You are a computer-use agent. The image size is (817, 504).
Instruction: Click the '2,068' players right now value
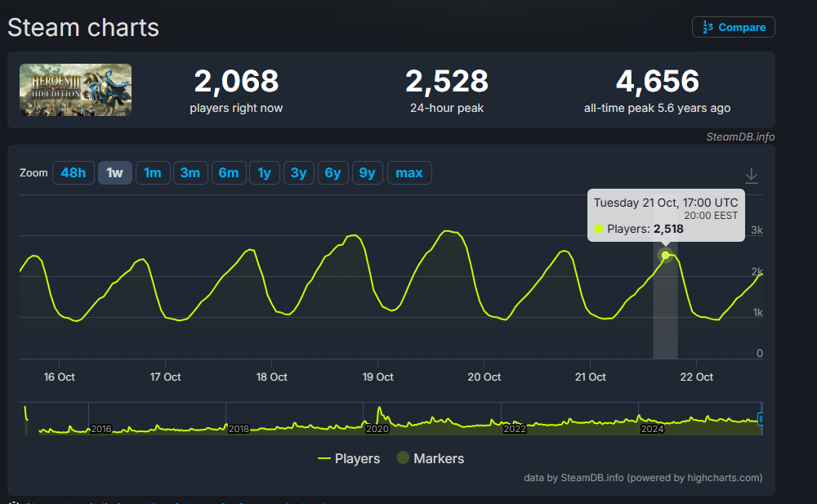pyautogui.click(x=236, y=82)
